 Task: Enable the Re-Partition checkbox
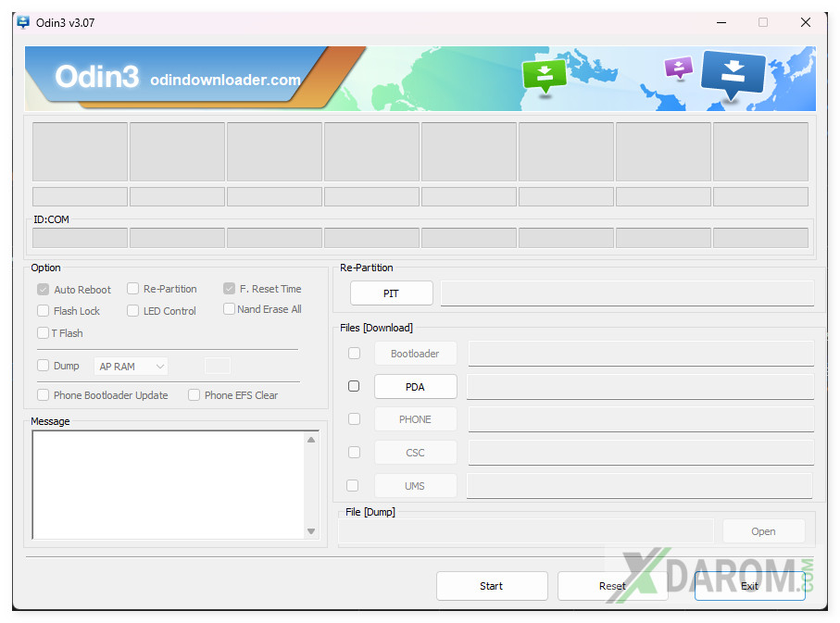click(x=133, y=289)
